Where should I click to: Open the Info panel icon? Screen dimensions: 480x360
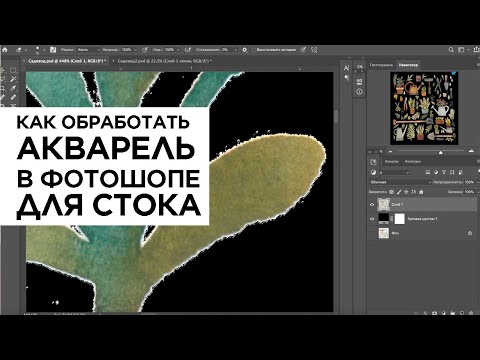(x=359, y=92)
